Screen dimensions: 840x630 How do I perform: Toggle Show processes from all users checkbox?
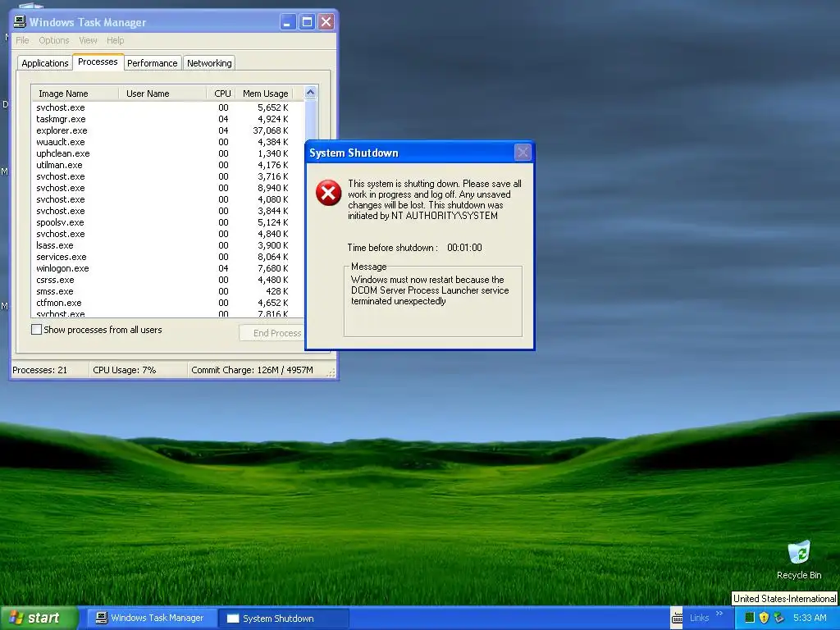click(x=36, y=330)
